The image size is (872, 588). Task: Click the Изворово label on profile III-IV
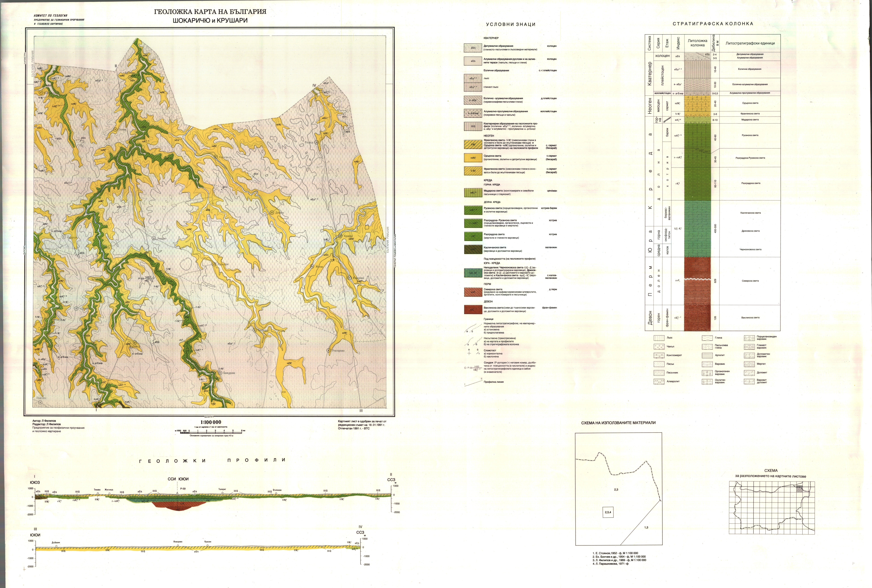[x=178, y=542]
